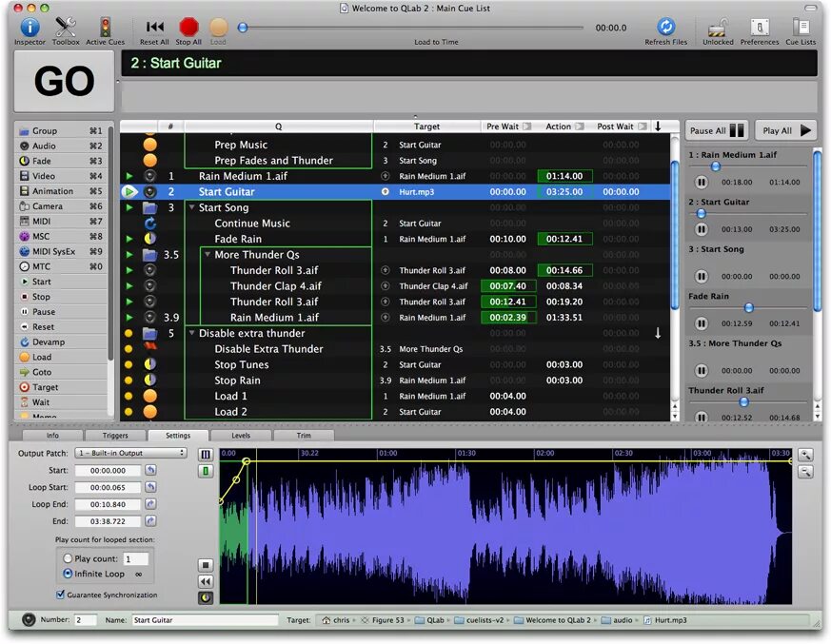The width and height of the screenshot is (831, 644).
Task: Add a Fade cue from sidebar
Action: tap(63, 161)
